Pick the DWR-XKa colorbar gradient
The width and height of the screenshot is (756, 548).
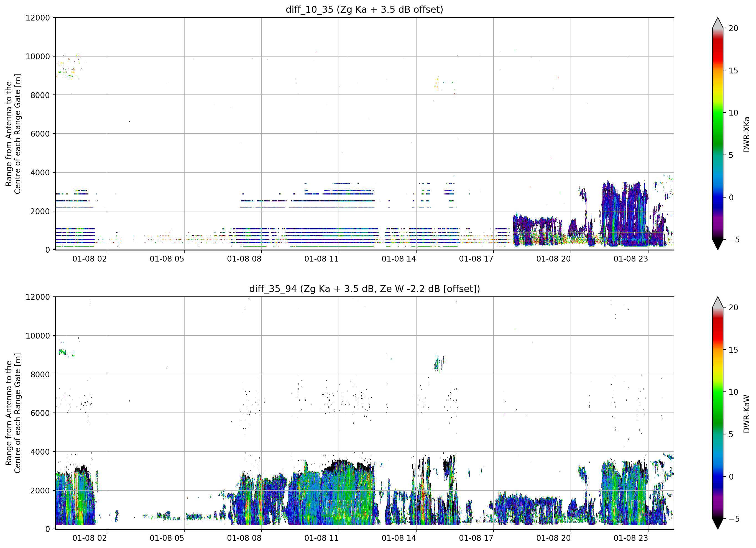[x=718, y=134]
